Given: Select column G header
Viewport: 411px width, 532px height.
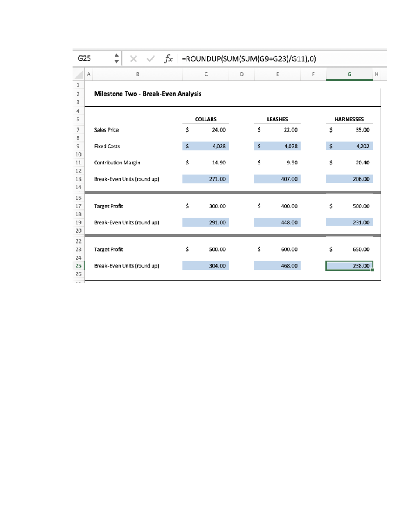Looking at the screenshot, I should (x=349, y=74).
